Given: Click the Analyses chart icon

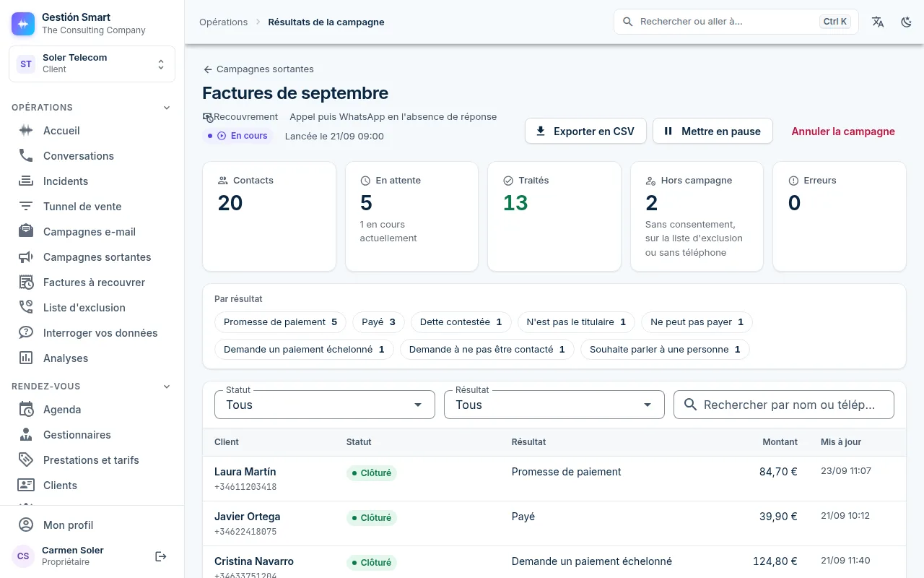Looking at the screenshot, I should pos(26,358).
